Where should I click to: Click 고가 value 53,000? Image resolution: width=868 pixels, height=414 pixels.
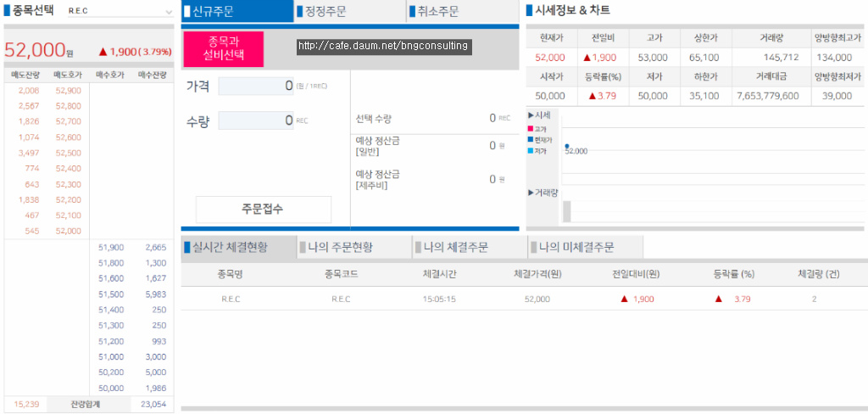(653, 57)
